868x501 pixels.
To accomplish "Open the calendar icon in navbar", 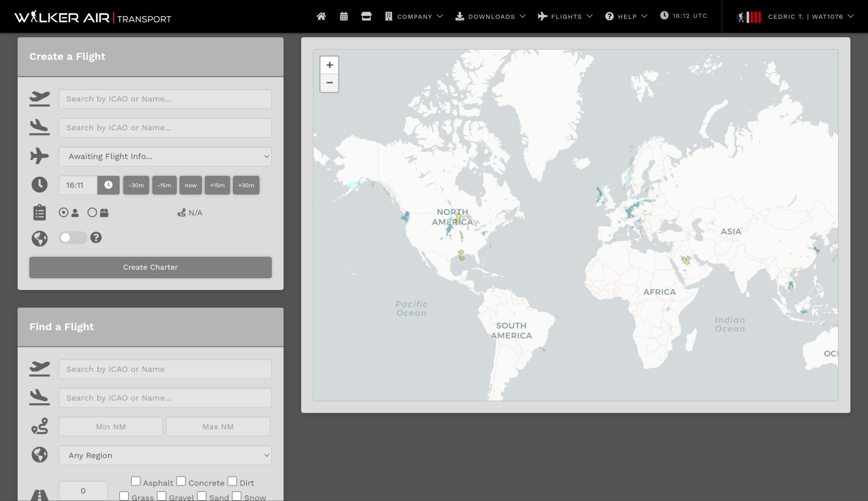I will 344,17.
